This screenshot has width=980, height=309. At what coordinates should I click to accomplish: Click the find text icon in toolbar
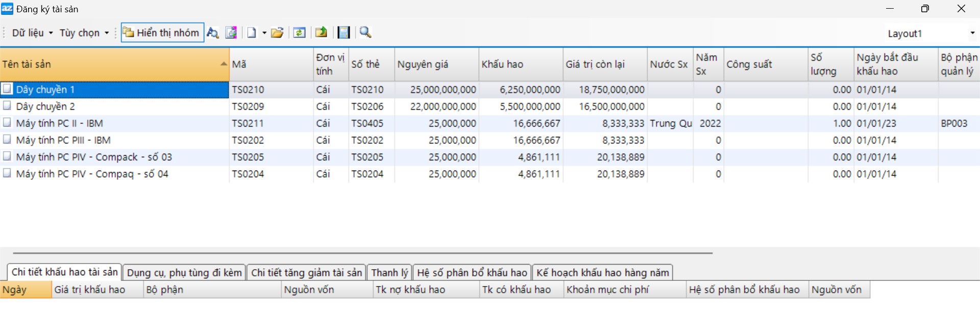[x=213, y=33]
